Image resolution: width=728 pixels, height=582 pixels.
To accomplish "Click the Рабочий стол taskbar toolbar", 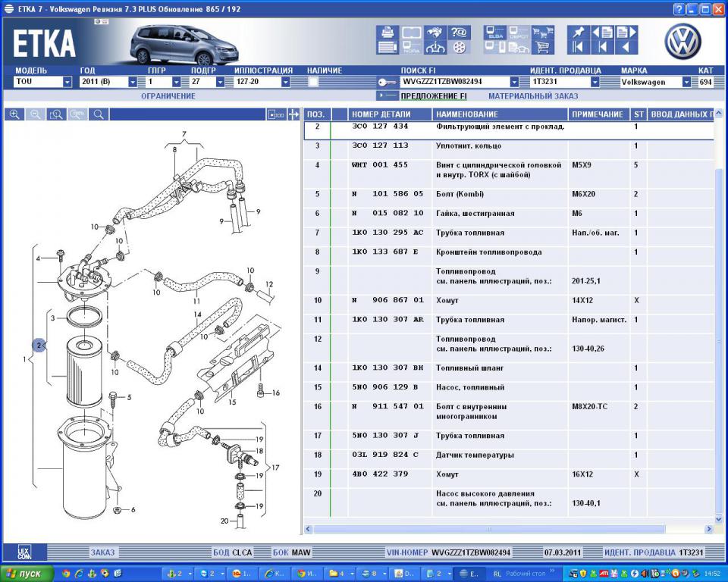I will click(x=526, y=574).
